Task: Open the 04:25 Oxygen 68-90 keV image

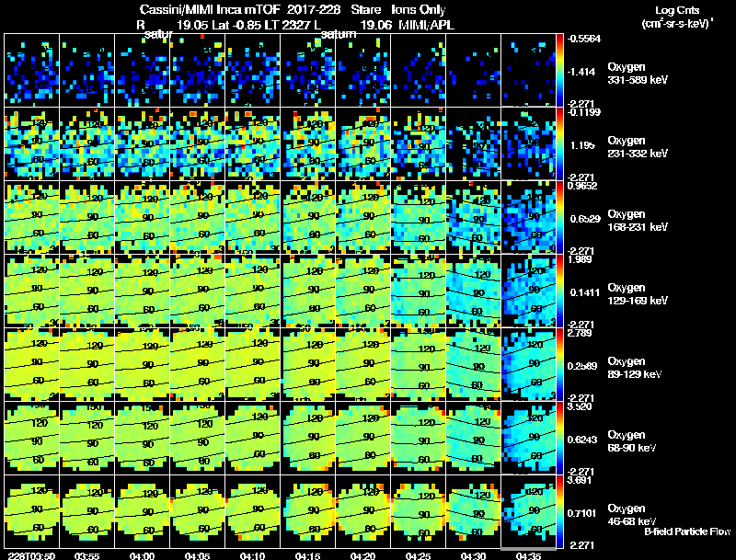Action: (418, 438)
